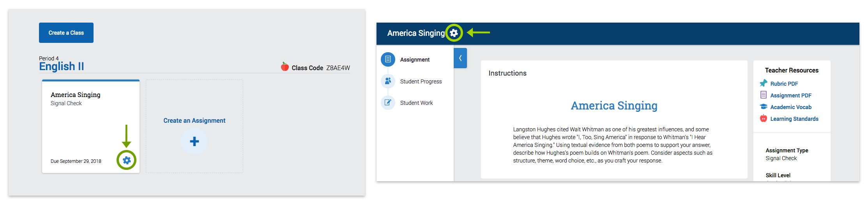This screenshot has width=868, height=203.
Task: Switch to the Student Progress tab
Action: (x=421, y=81)
